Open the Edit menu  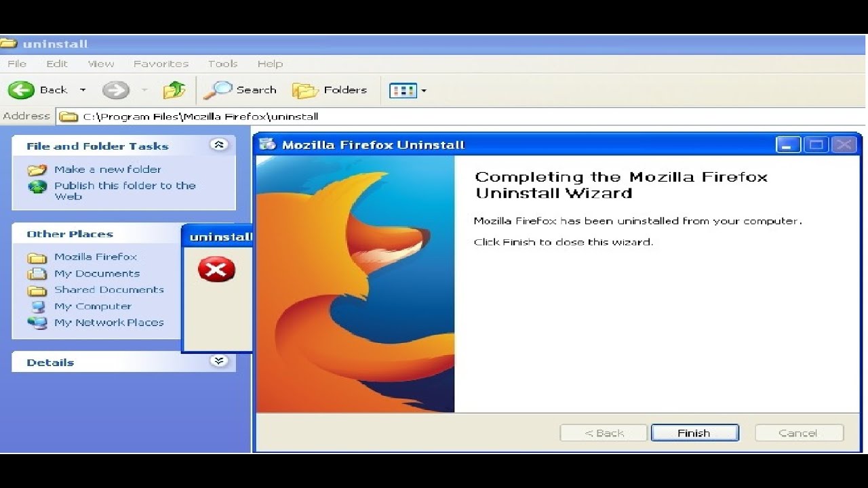[57, 64]
